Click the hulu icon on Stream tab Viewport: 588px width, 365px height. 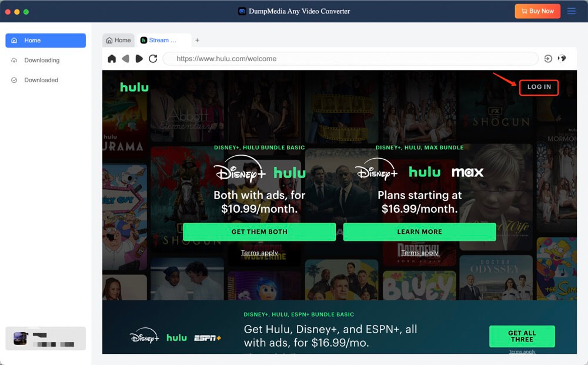tap(143, 40)
